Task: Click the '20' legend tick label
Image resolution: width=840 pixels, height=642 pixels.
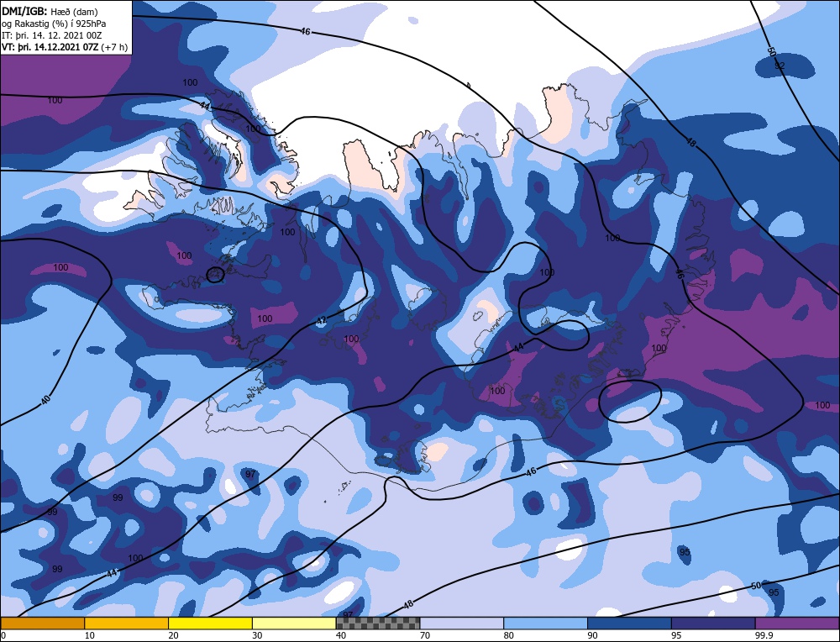Action: (x=173, y=635)
